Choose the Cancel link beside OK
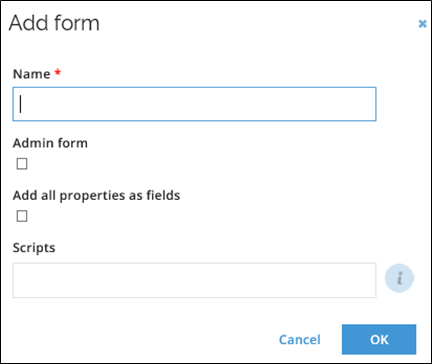 [300, 340]
